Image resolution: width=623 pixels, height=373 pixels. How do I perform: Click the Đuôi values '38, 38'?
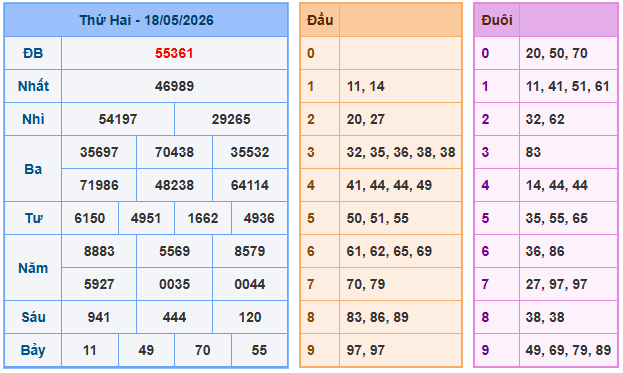pos(545,317)
